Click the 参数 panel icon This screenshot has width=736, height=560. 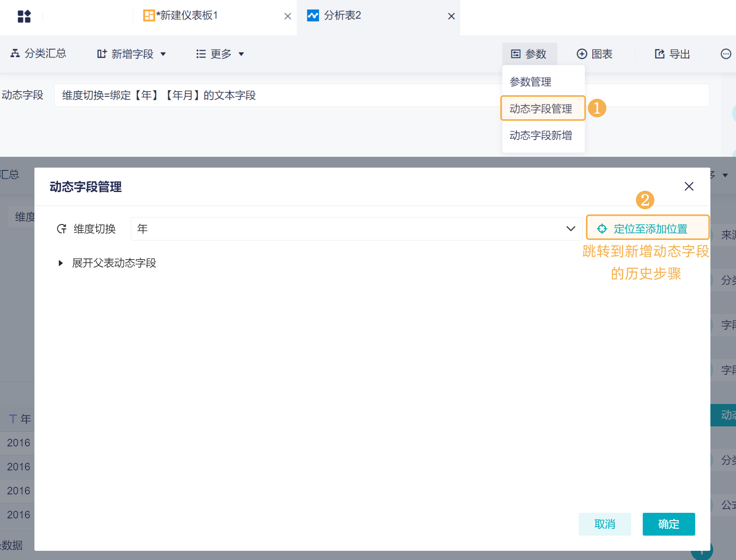[x=516, y=54]
